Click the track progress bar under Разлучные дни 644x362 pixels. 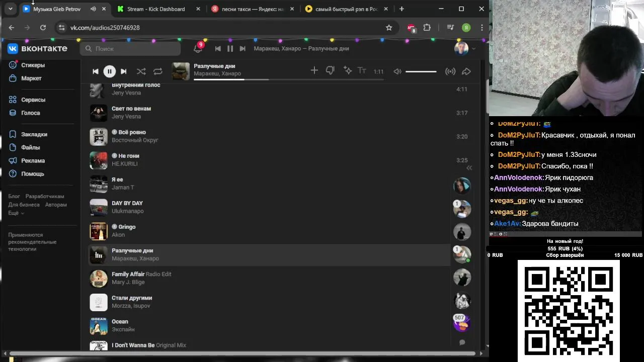(289, 79)
